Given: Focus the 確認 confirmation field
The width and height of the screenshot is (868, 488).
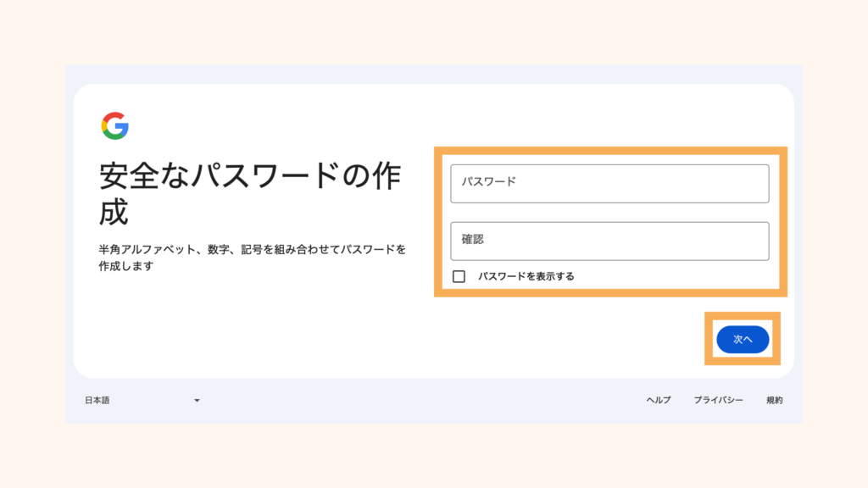Looking at the screenshot, I should [x=609, y=241].
